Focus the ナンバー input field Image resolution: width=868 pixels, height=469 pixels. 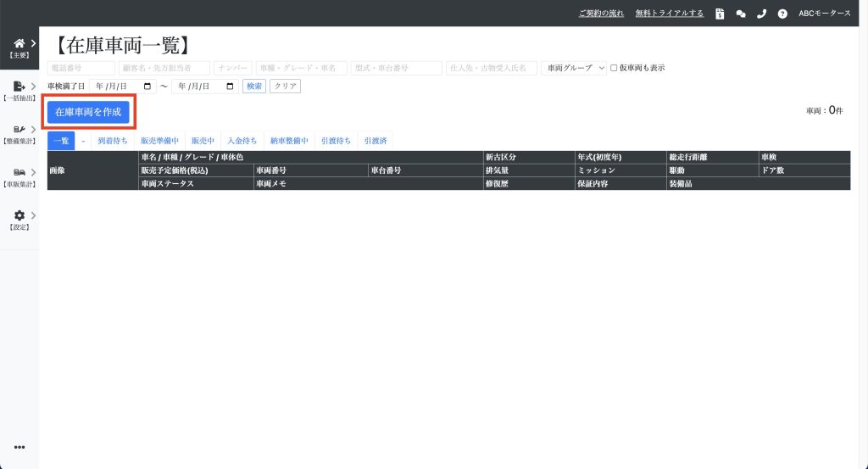233,68
